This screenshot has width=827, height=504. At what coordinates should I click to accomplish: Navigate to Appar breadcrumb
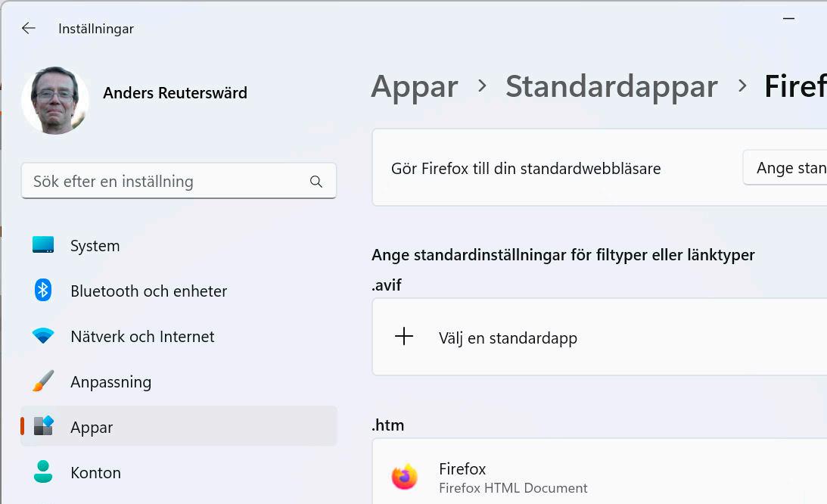(415, 87)
